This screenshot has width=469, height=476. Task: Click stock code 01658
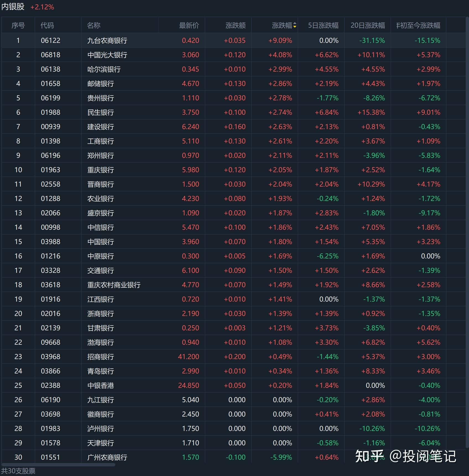click(51, 83)
